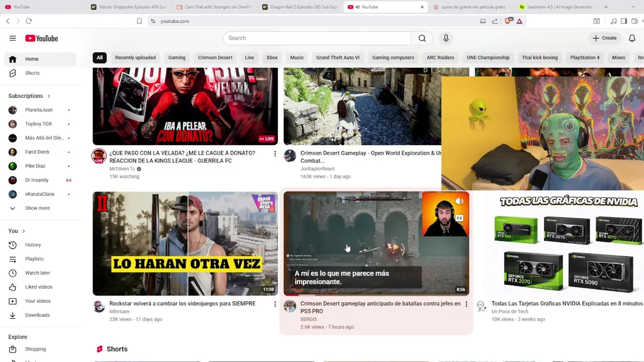Mute the previewing video with speaker icon
The image size is (644, 362).
(459, 202)
